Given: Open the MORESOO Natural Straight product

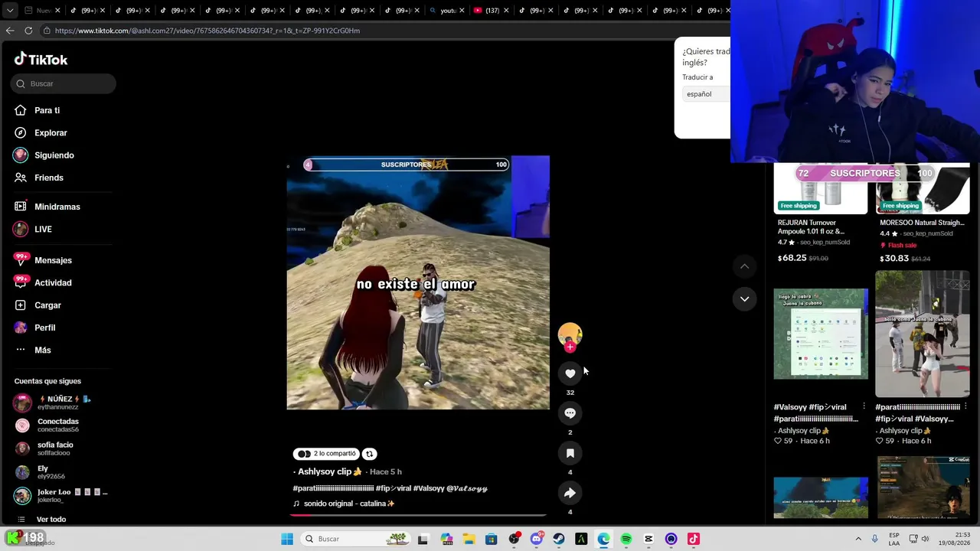Looking at the screenshot, I should [x=923, y=214].
